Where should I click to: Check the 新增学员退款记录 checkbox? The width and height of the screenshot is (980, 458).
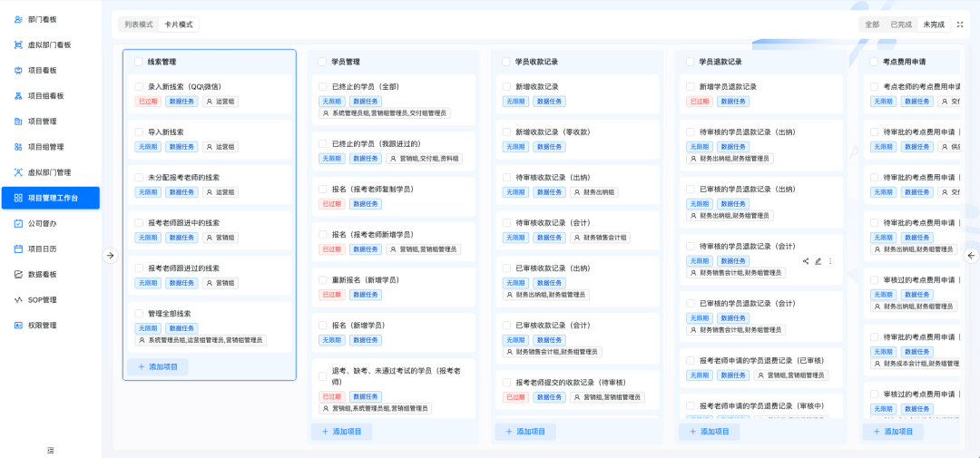690,87
